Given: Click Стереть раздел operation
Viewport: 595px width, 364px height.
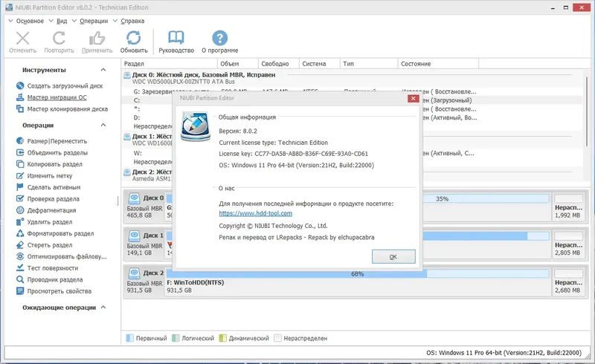Looking at the screenshot, I should 49,245.
